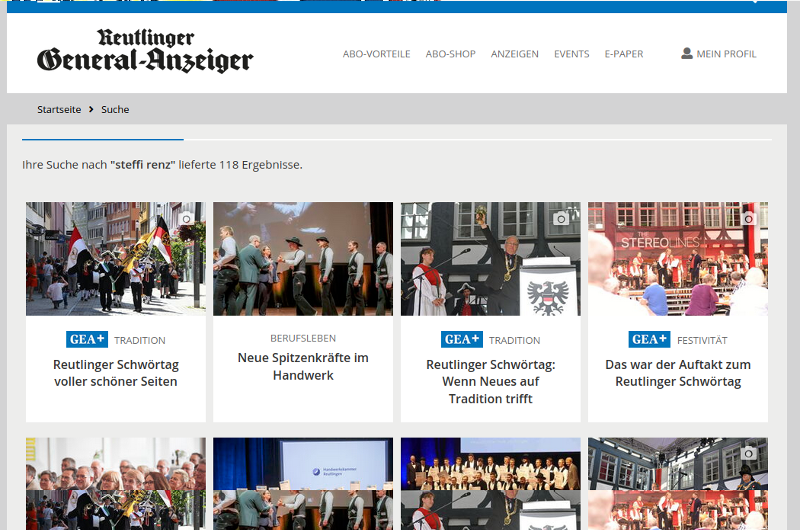
Task: Click camera icon on the eagle podium photo
Action: pyautogui.click(x=561, y=218)
